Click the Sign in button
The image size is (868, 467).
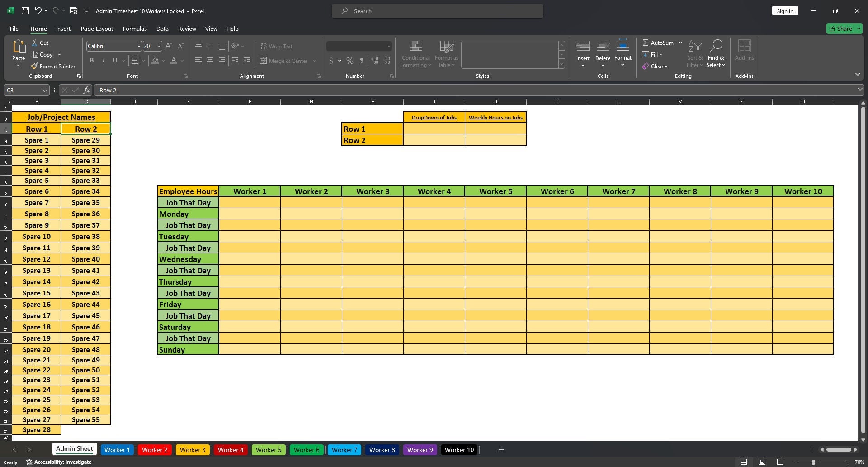(x=785, y=11)
